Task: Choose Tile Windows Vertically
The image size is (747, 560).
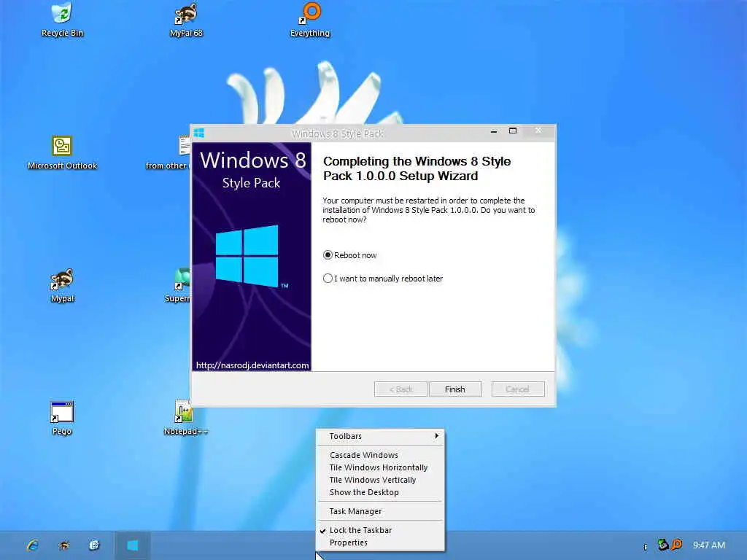Action: tap(380, 480)
